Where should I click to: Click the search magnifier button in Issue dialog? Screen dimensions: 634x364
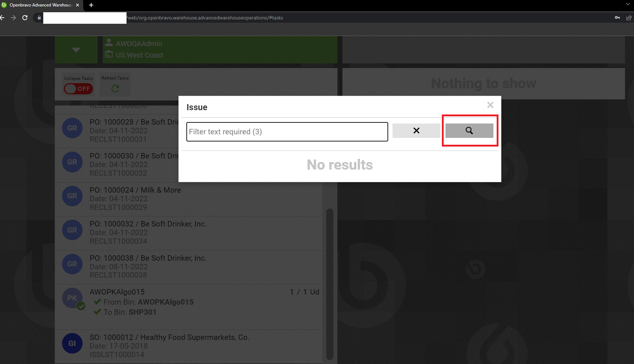pos(469,131)
